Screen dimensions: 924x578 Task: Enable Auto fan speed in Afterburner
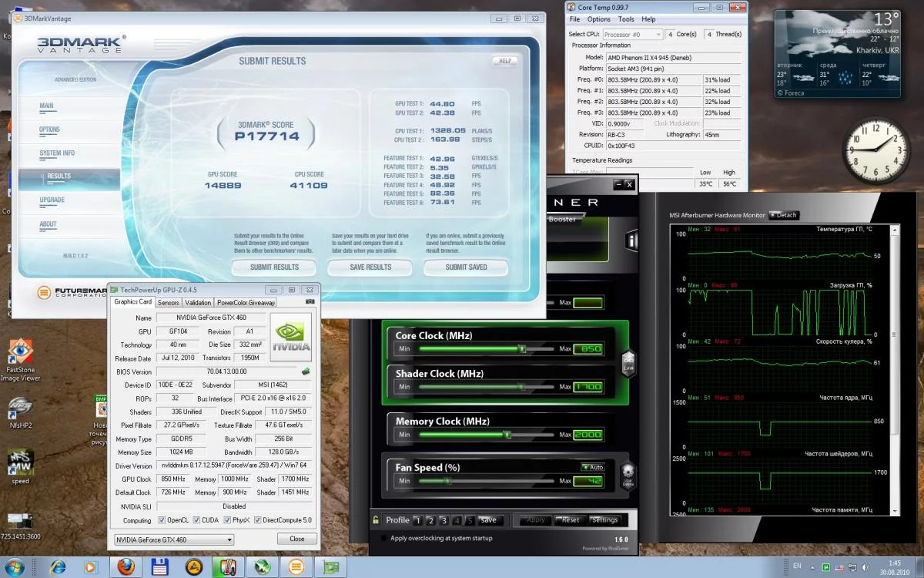tap(592, 467)
